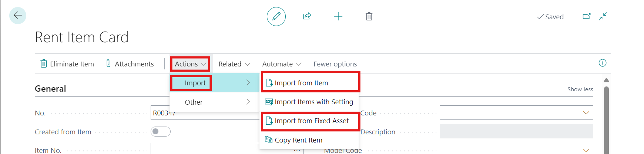644x154 pixels.
Task: Open record in new window icon
Action: (586, 16)
